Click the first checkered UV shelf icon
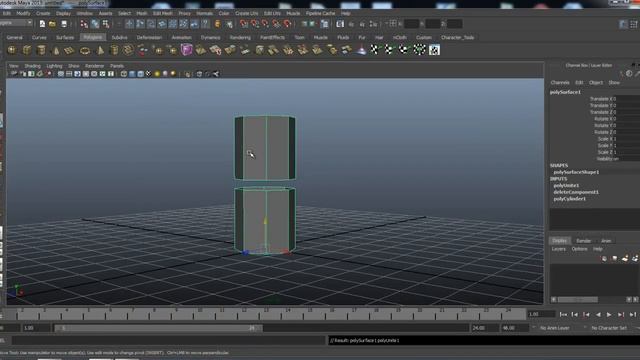This screenshot has width=640, height=360. tap(375, 50)
